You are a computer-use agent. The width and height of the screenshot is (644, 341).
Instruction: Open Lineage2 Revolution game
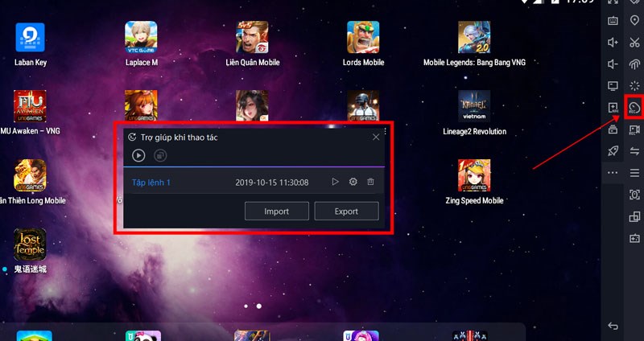(474, 107)
